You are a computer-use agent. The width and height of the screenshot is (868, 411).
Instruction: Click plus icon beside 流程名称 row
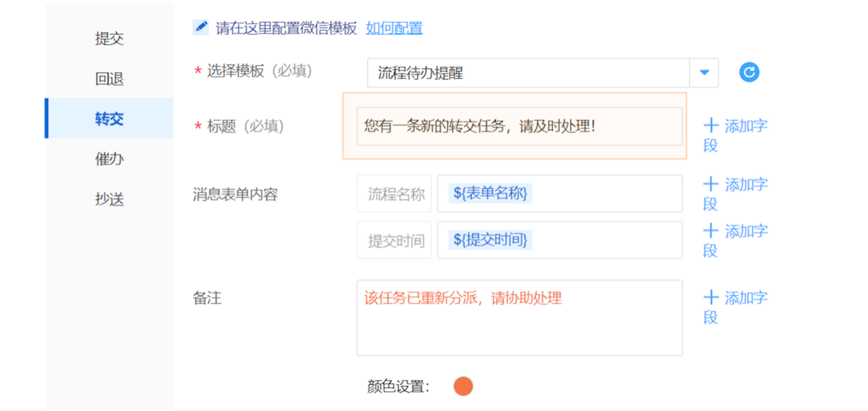point(711,184)
